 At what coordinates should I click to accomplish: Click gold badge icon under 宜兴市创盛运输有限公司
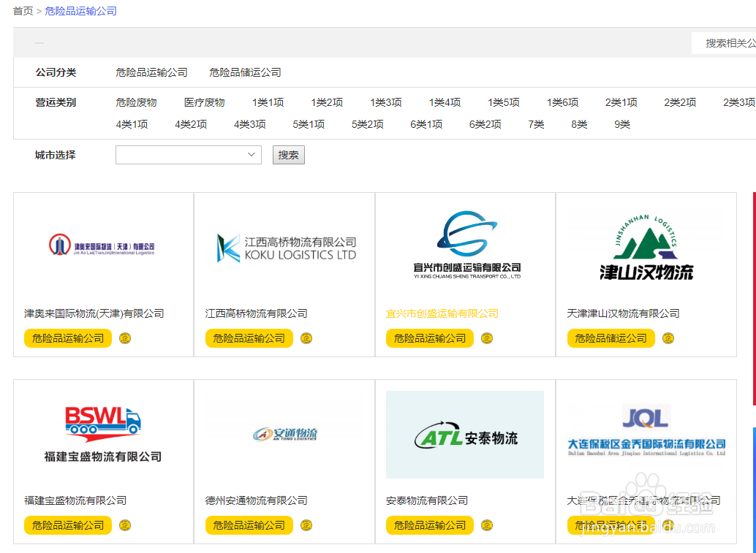click(x=487, y=338)
